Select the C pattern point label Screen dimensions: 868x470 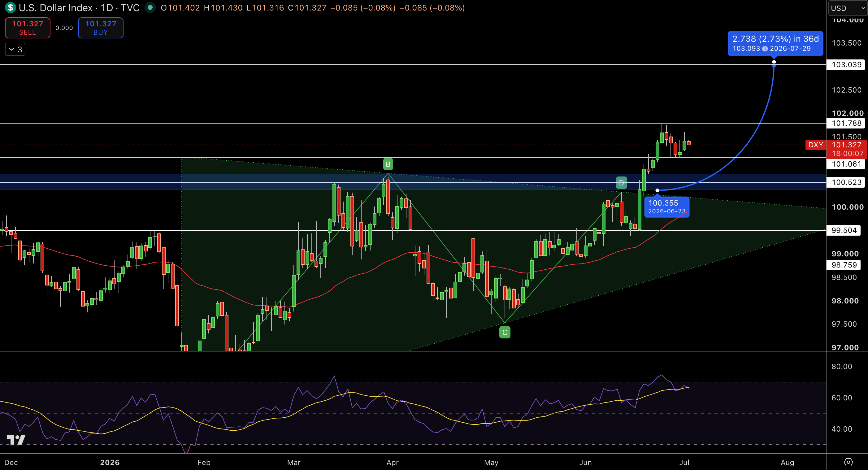tap(504, 333)
